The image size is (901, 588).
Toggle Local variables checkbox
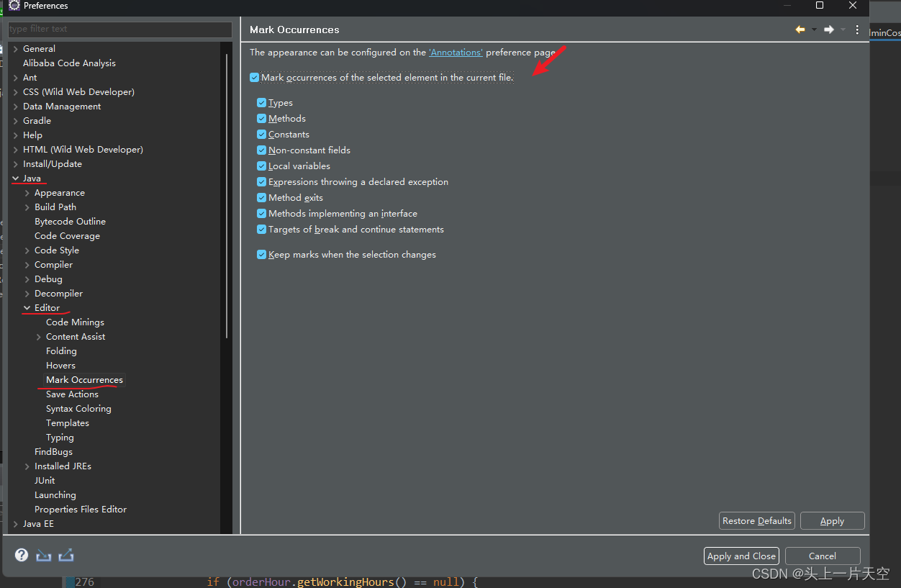click(261, 166)
